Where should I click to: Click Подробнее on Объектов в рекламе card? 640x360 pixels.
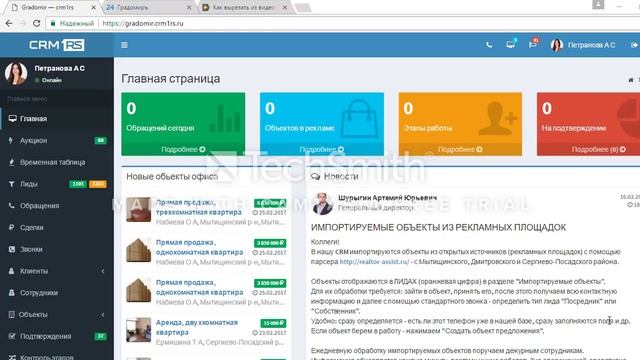click(322, 149)
